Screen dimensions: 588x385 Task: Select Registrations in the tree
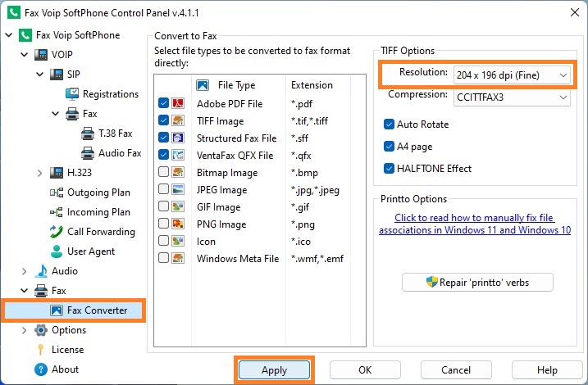coord(111,94)
